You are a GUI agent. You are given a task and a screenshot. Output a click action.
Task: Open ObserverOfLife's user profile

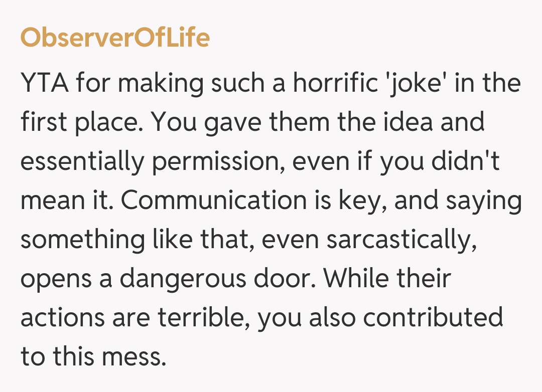click(x=115, y=38)
